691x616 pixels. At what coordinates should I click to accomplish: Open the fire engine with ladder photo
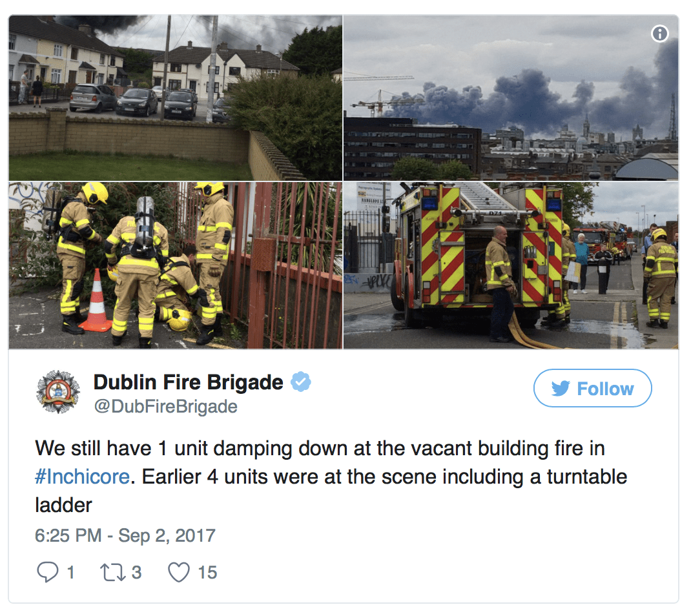tap(511, 265)
